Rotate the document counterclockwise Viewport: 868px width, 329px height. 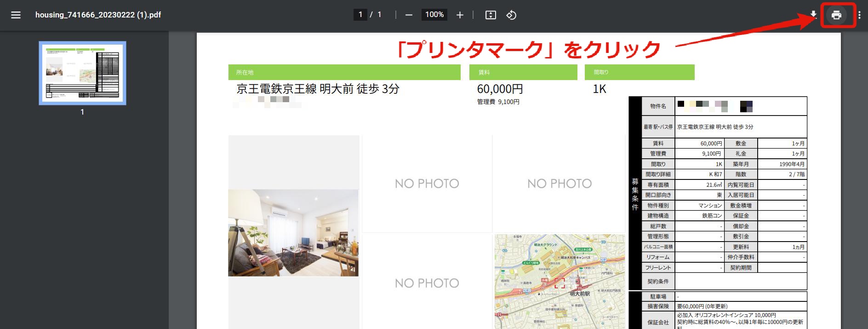(x=511, y=15)
